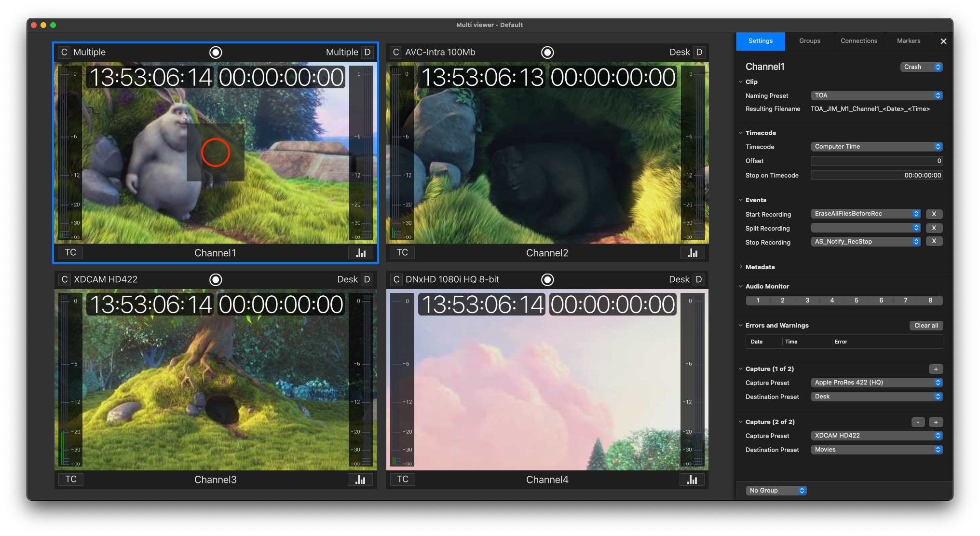Click the C icon beside DNxHD 1080i HQ
This screenshot has height=536, width=980.
[x=396, y=279]
